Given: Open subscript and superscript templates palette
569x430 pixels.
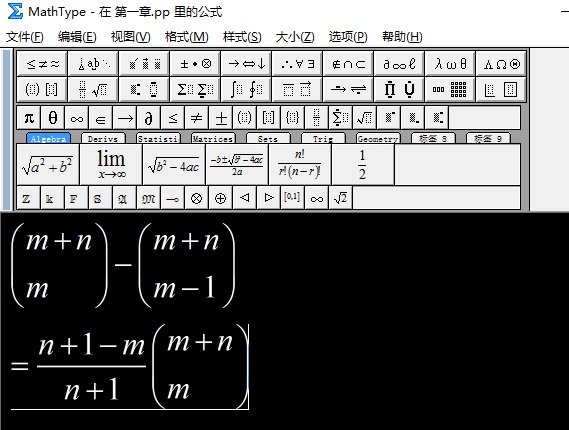Looking at the screenshot, I should (144, 89).
